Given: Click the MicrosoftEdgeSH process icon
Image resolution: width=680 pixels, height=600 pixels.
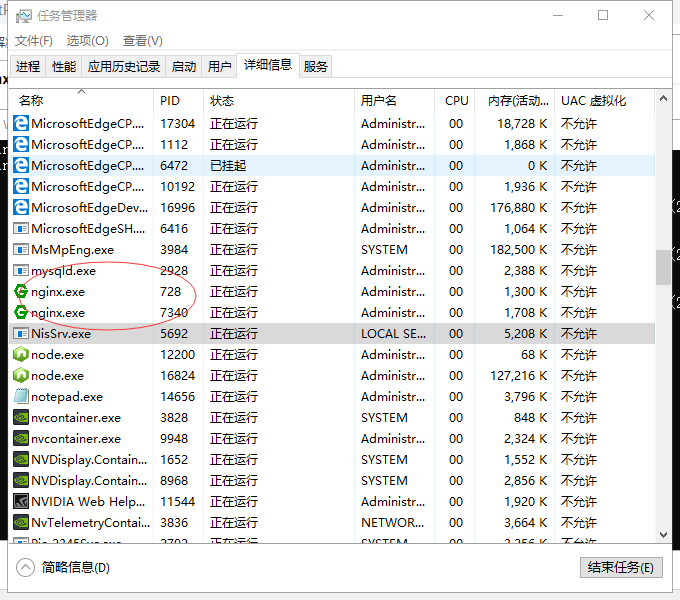Looking at the screenshot, I should click(x=21, y=228).
